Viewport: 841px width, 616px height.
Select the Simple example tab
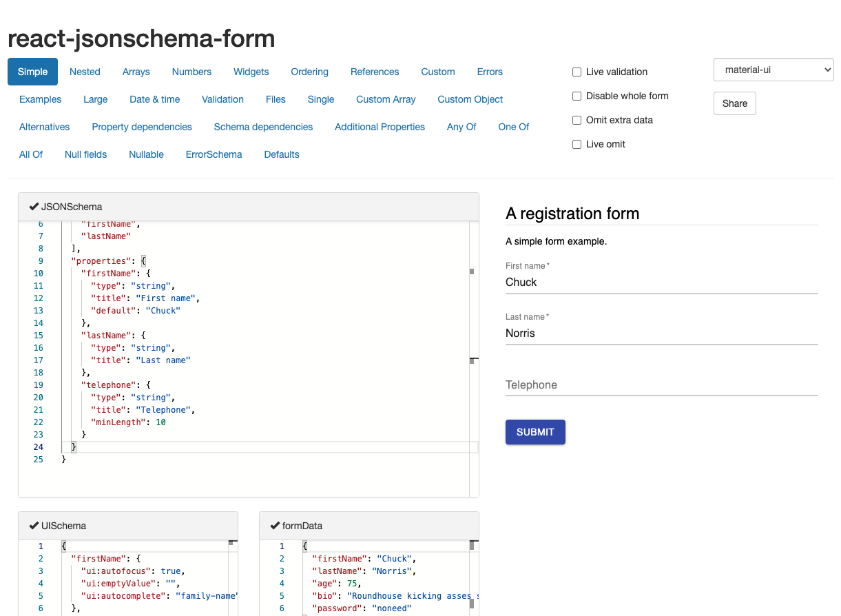coord(33,72)
